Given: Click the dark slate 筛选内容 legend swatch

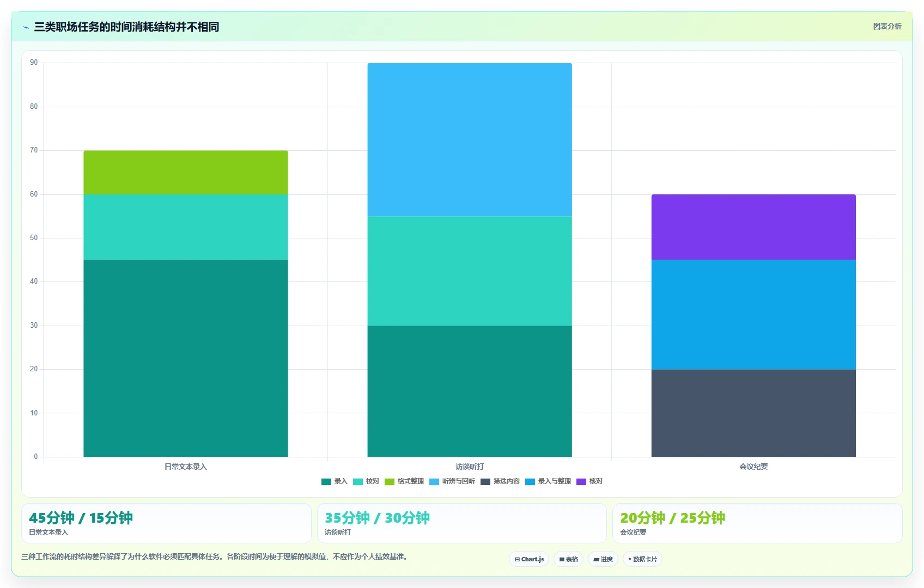Looking at the screenshot, I should coord(485,481).
